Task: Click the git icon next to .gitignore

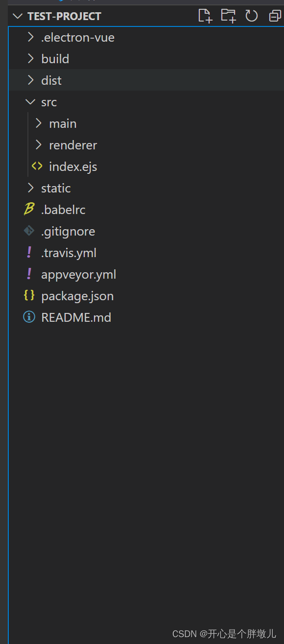Action: pos(28,231)
